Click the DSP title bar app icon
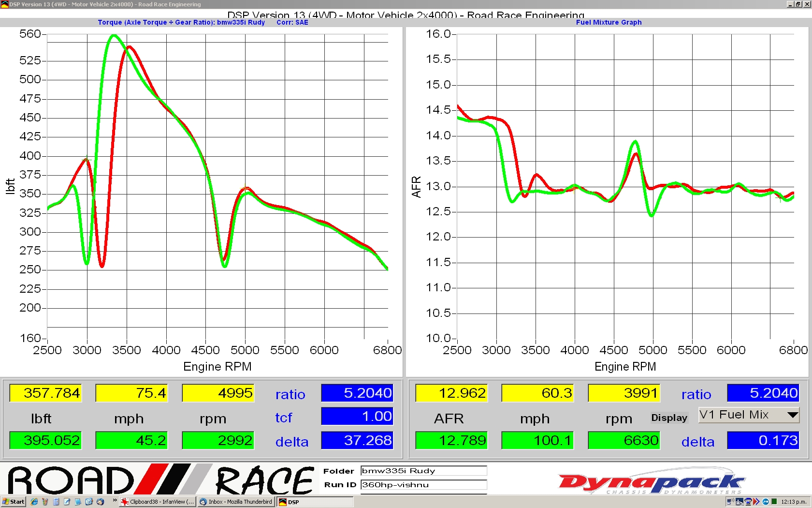The width and height of the screenshot is (812, 508). pyautogui.click(x=4, y=4)
